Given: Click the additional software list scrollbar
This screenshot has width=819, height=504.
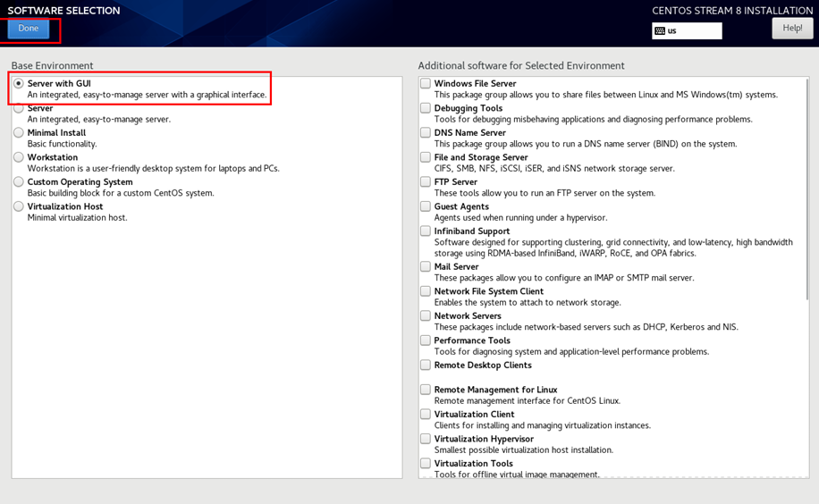Looking at the screenshot, I should coord(807,189).
